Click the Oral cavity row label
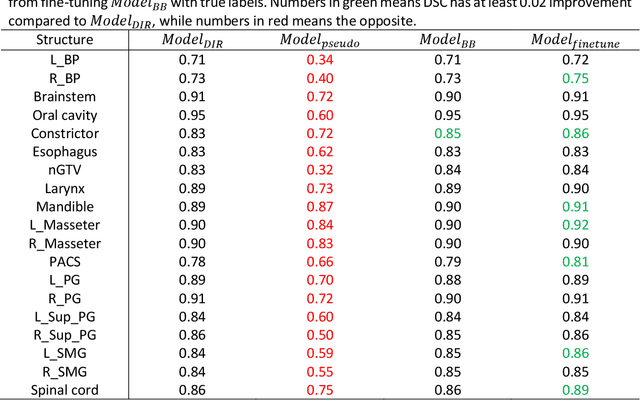Viewport: 640px width, 400px height. 64,114
